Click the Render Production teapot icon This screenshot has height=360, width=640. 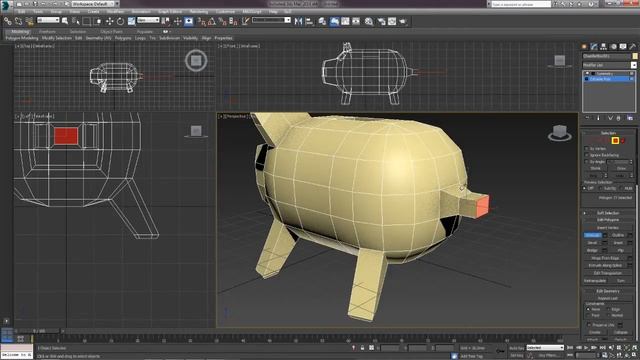[x=403, y=21]
